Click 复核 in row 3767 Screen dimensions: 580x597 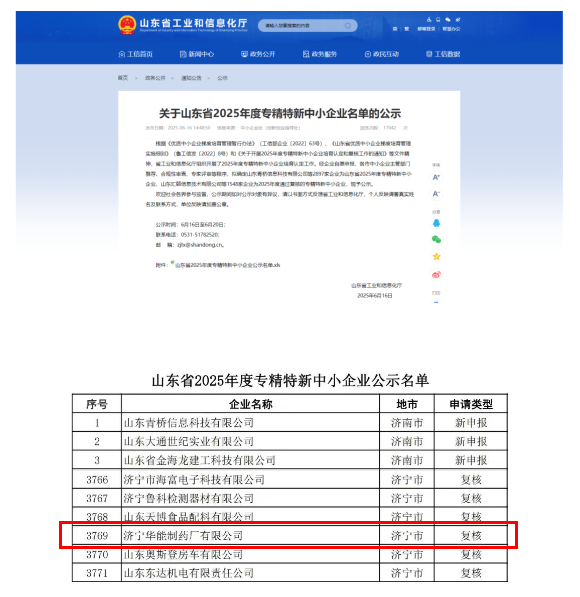tap(471, 498)
